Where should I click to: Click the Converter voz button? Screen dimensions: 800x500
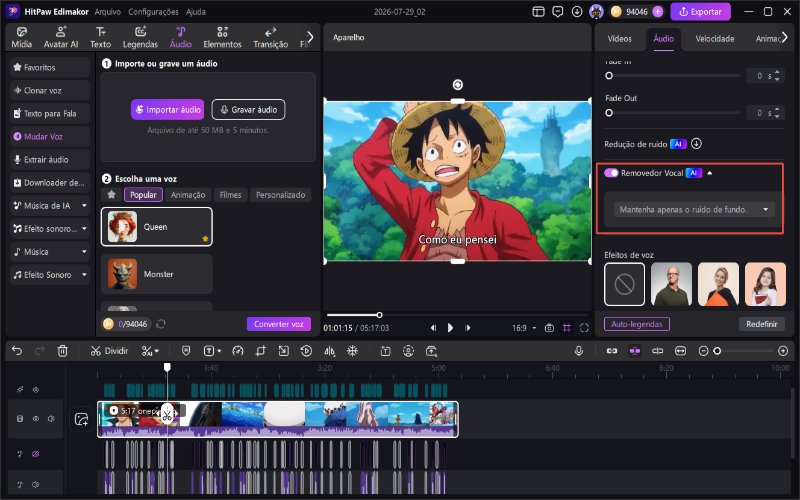click(279, 324)
